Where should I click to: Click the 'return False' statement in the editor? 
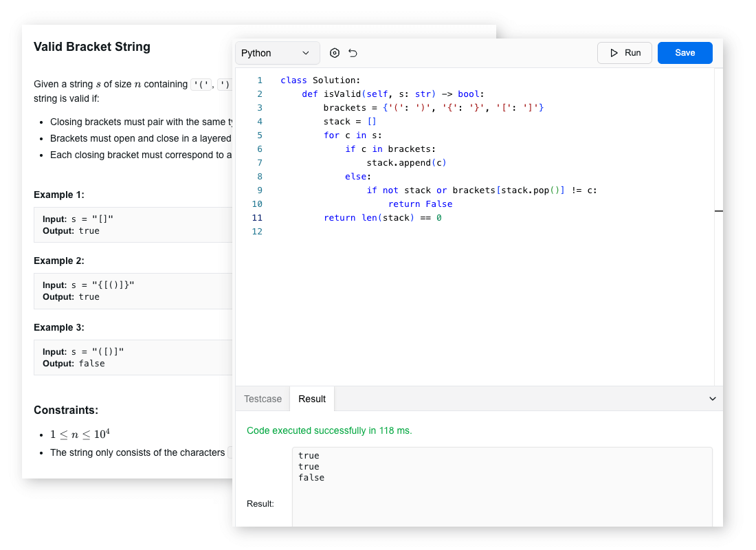point(421,203)
